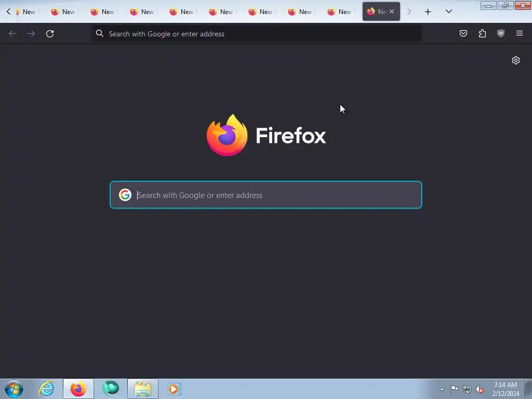Restore down the Firefox window

point(506,6)
